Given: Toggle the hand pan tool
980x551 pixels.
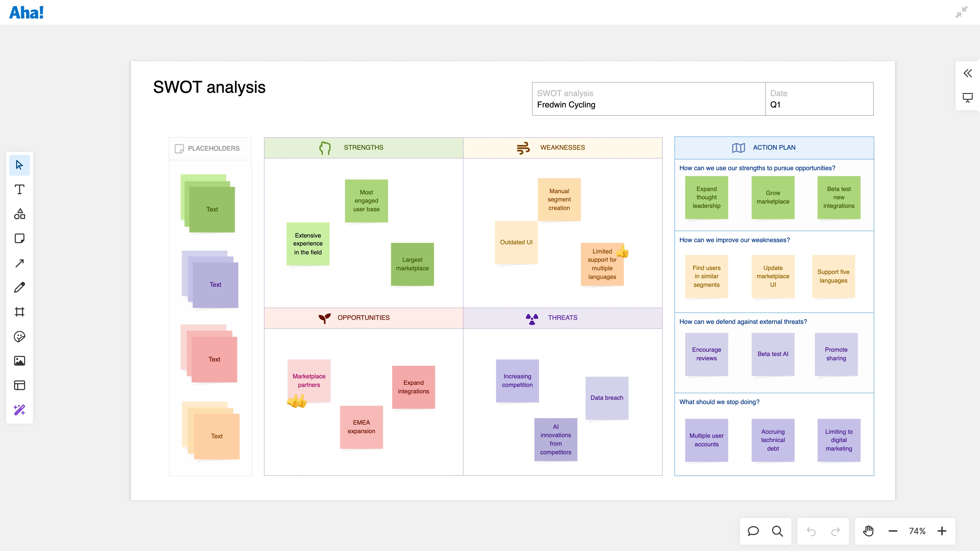Looking at the screenshot, I should click(x=868, y=531).
